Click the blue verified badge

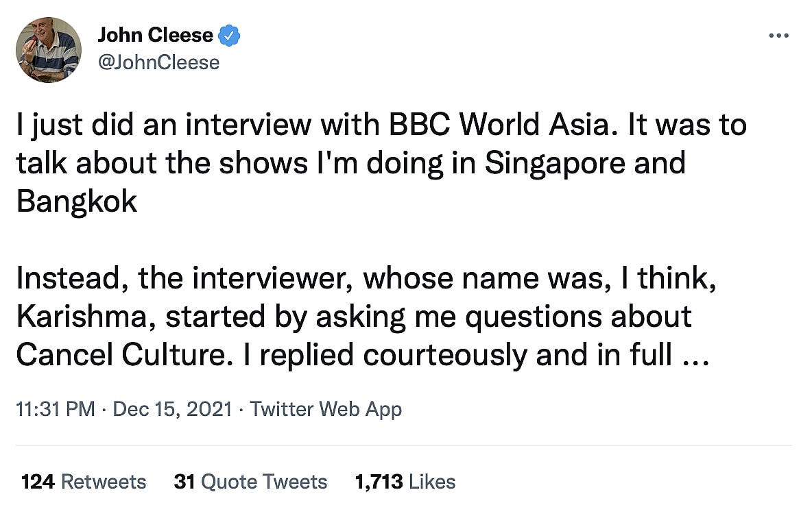click(x=229, y=35)
